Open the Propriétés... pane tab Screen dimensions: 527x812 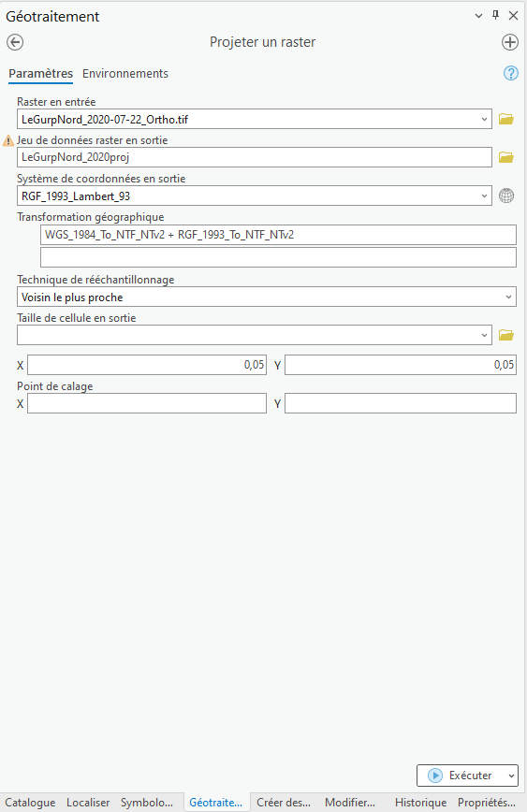point(487,802)
